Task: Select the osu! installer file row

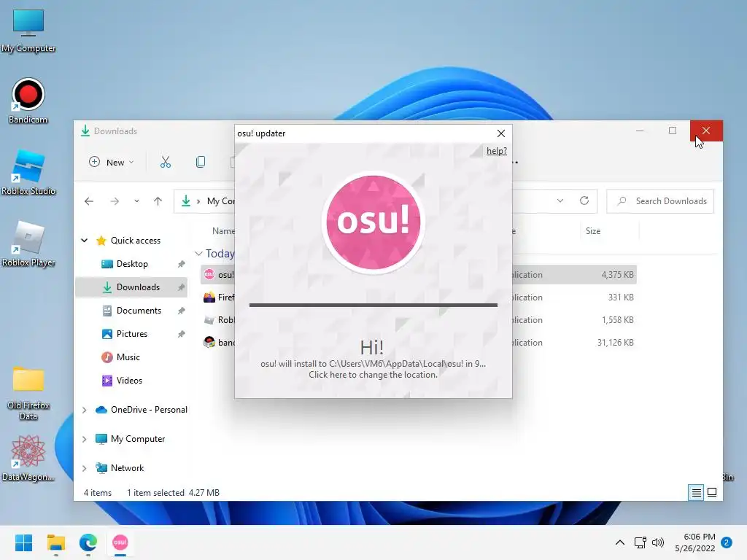Action: pos(217,275)
